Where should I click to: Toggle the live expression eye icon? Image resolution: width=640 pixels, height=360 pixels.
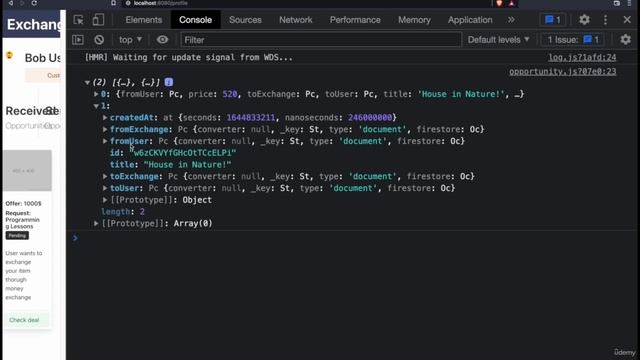click(x=162, y=40)
